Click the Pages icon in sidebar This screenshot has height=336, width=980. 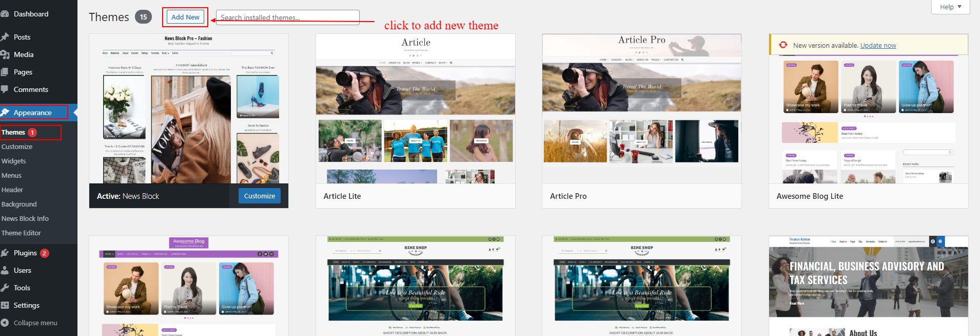tap(5, 72)
